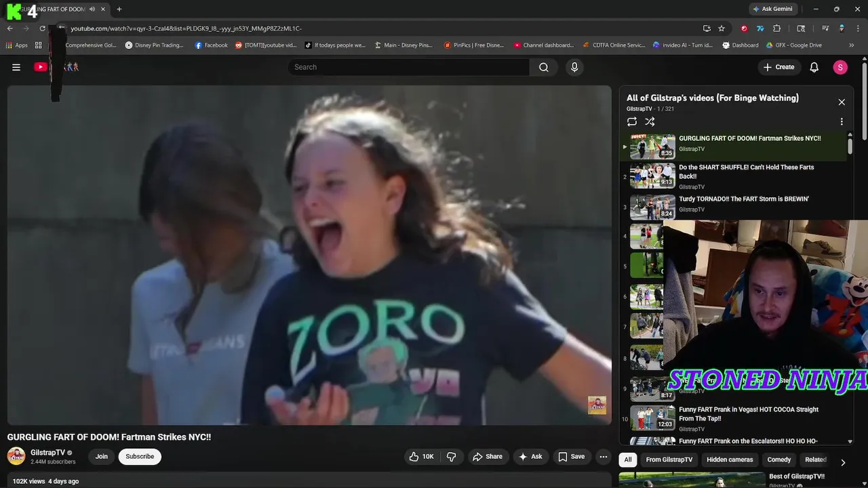Click the YouTube search magnifier button
Viewport: 868px width, 488px height.
tap(544, 67)
